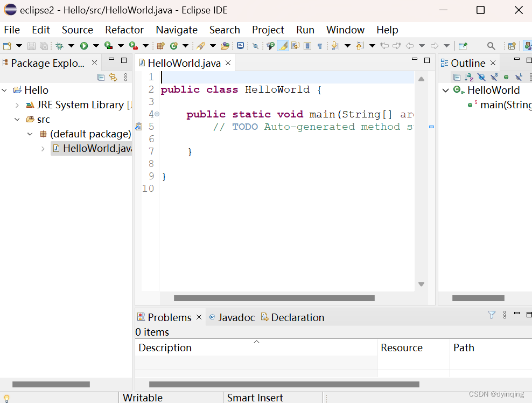
Task: Toggle Hide Non-Public Members green dot
Action: point(506,78)
